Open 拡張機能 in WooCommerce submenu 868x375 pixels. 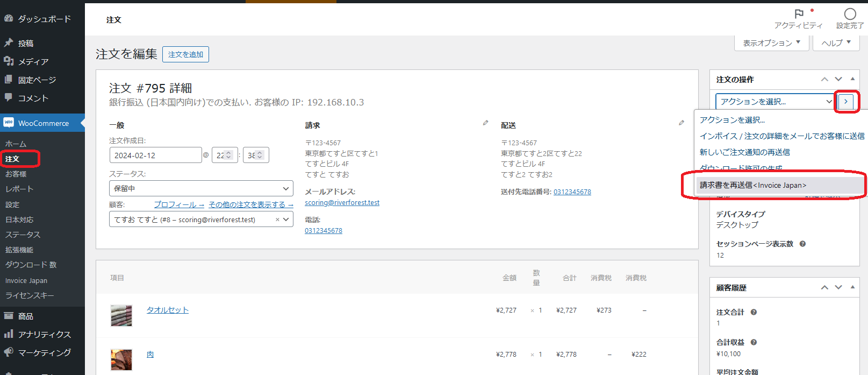click(19, 250)
